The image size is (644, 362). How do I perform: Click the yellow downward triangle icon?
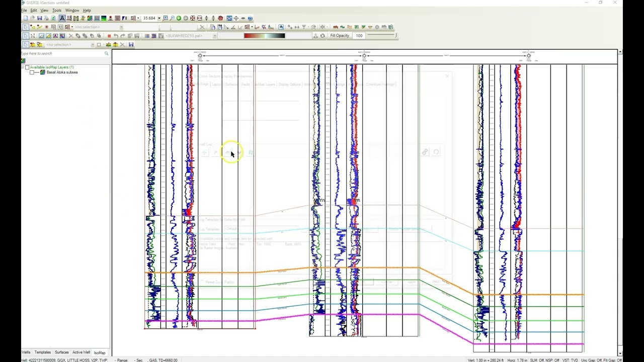(370, 27)
